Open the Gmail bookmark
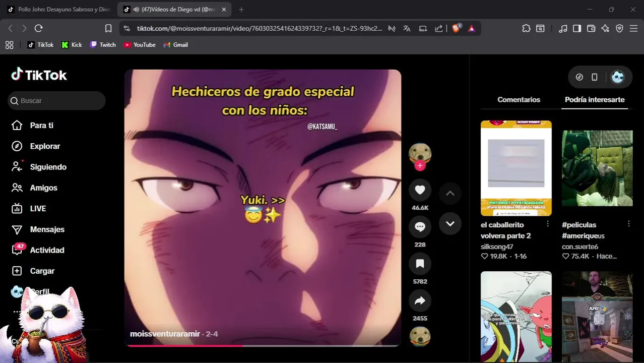 tap(175, 45)
